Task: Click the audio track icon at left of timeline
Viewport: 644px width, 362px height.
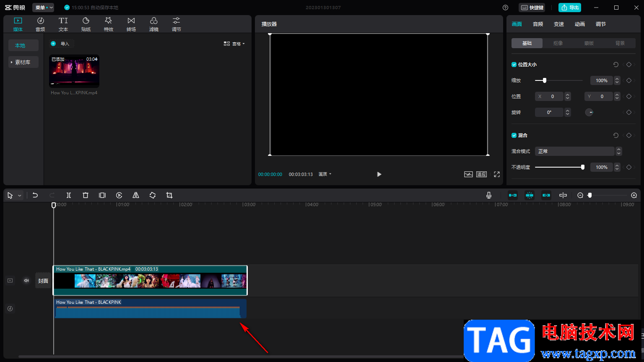Action: pyautogui.click(x=10, y=309)
